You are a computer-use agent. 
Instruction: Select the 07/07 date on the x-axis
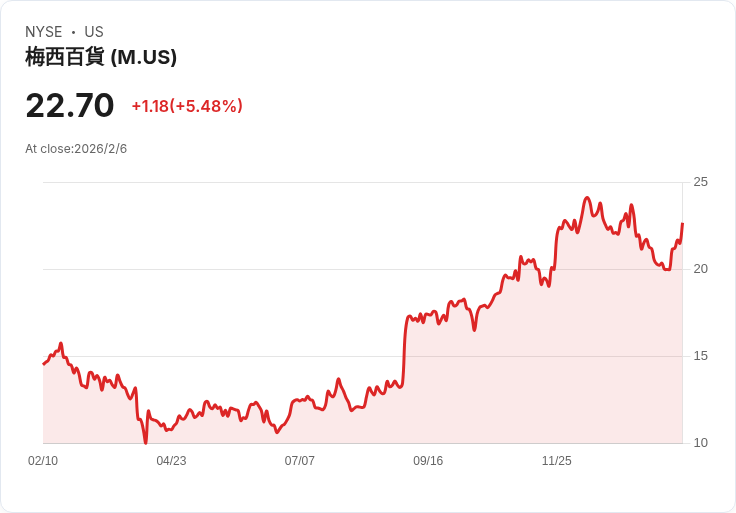pos(300,461)
